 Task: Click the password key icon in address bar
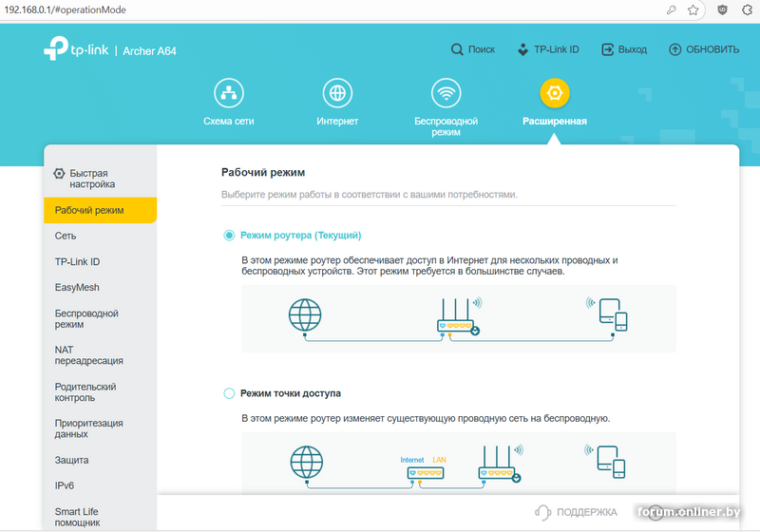pos(672,9)
